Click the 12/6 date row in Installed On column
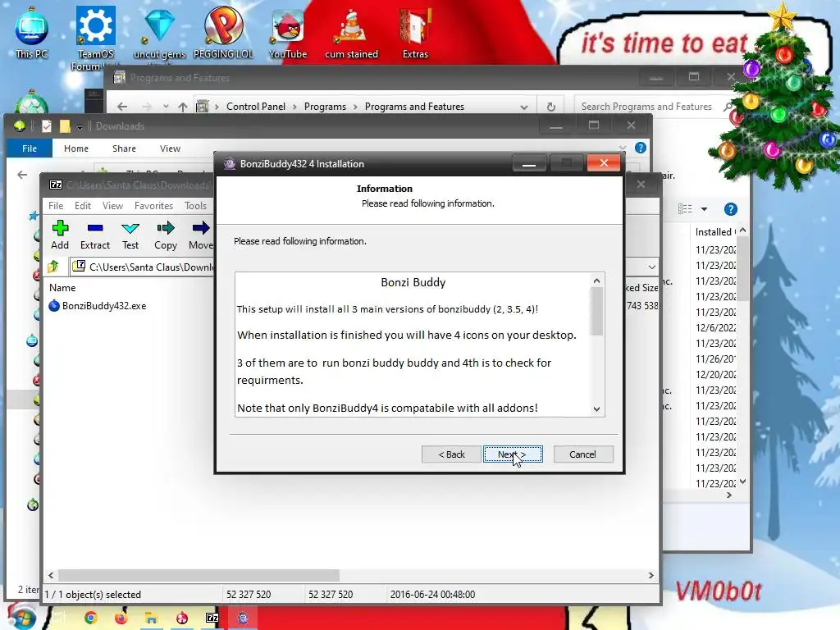 (x=715, y=328)
